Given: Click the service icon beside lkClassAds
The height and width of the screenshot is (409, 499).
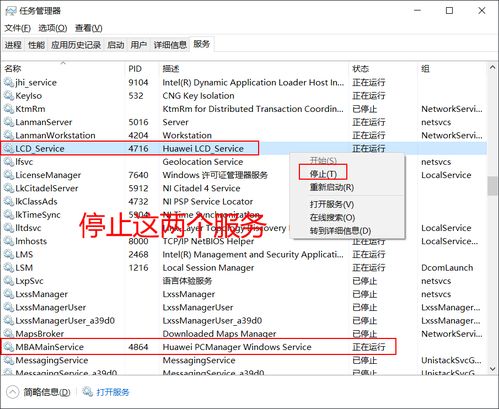Looking at the screenshot, I should [9, 201].
